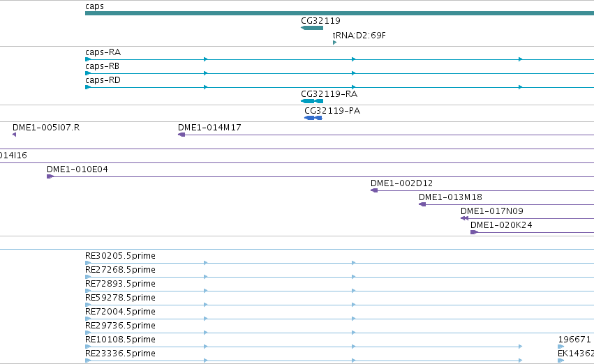Select the DME1-010E04 start arrow
The width and height of the screenshot is (594, 364).
pyautogui.click(x=50, y=176)
